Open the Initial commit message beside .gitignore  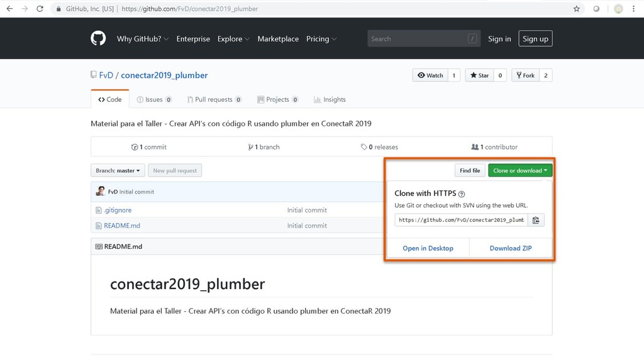click(307, 210)
